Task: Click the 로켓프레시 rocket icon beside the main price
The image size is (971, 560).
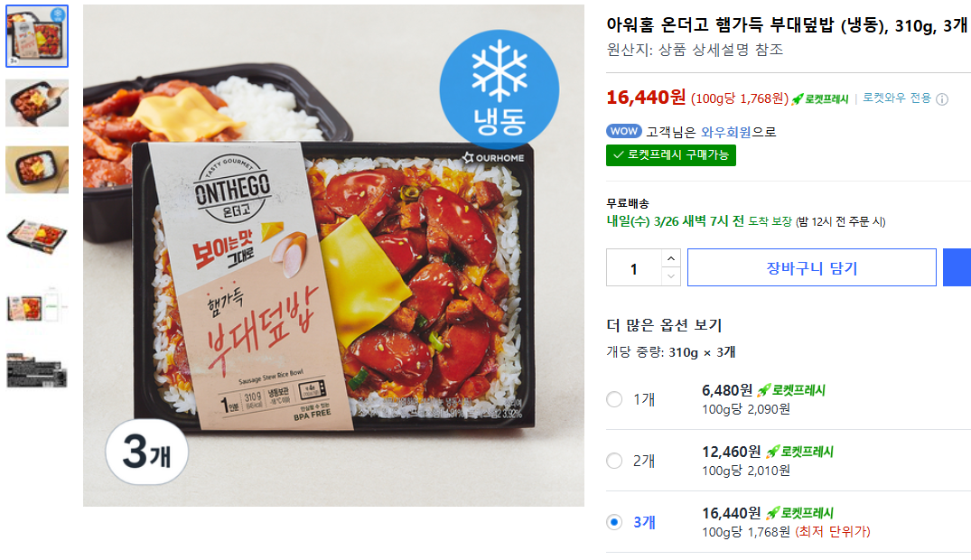Action: coord(820,99)
